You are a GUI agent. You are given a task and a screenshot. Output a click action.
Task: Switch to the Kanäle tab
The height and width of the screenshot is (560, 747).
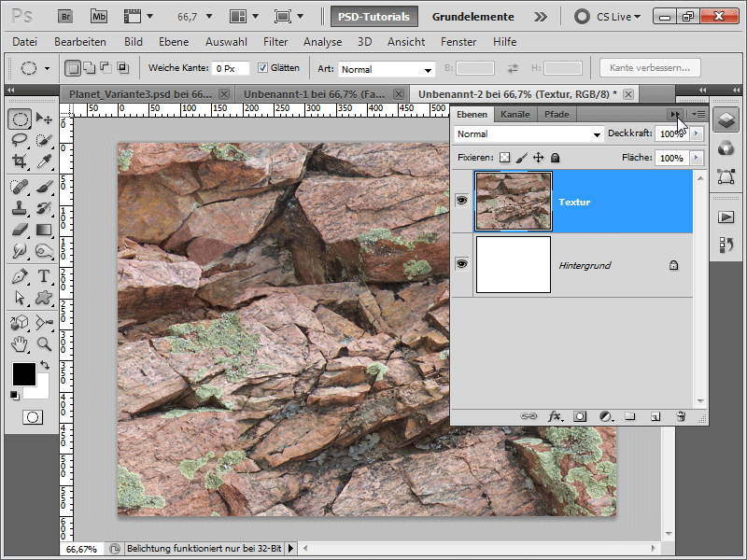[515, 114]
